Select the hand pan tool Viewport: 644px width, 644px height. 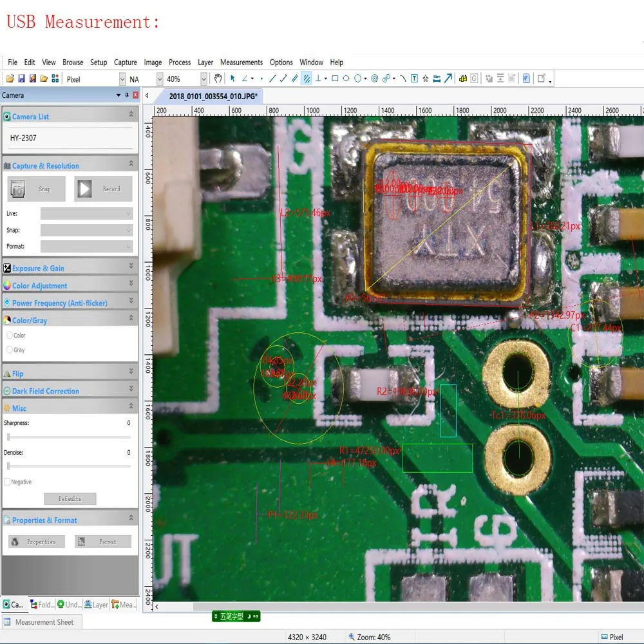pos(218,79)
